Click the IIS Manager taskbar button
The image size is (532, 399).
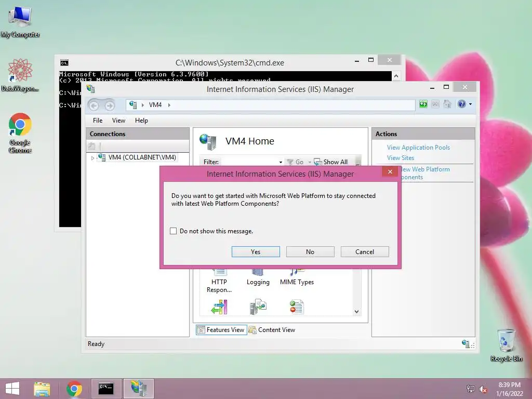[x=138, y=389]
